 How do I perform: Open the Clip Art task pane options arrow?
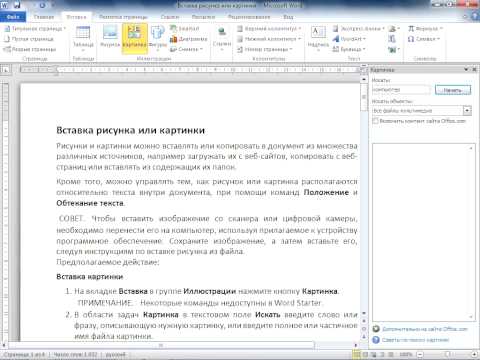pos(466,69)
